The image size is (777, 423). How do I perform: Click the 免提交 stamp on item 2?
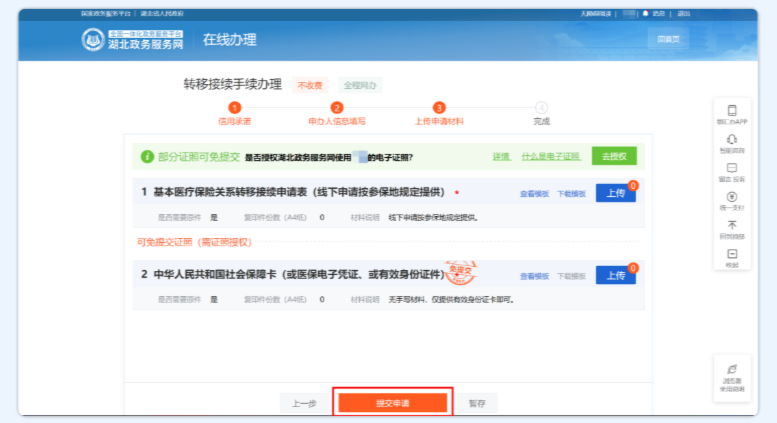[460, 272]
